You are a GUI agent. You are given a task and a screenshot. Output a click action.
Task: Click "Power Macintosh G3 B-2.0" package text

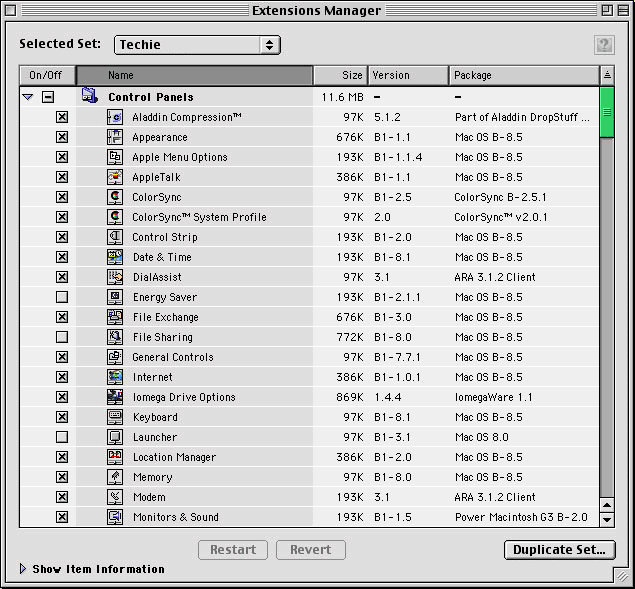click(521, 517)
